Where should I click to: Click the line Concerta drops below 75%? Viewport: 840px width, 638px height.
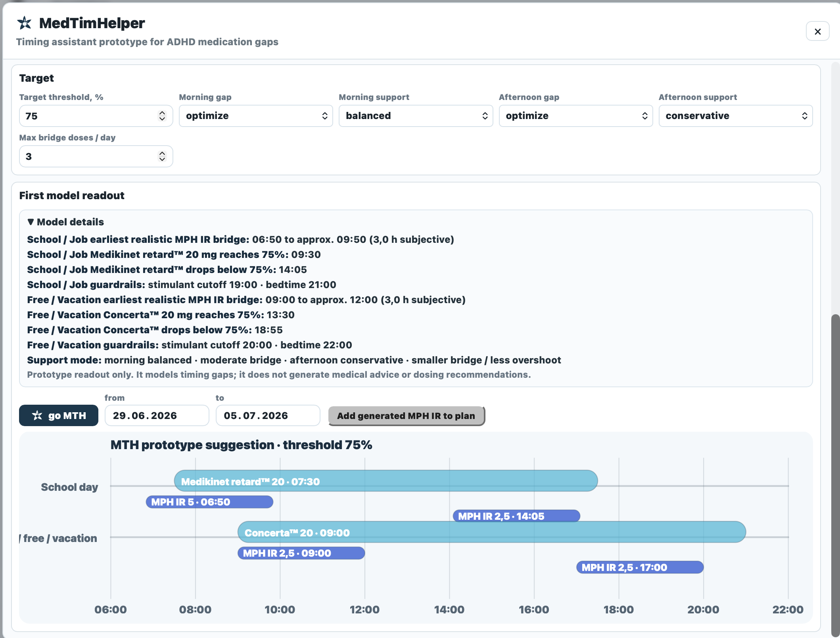coord(155,330)
